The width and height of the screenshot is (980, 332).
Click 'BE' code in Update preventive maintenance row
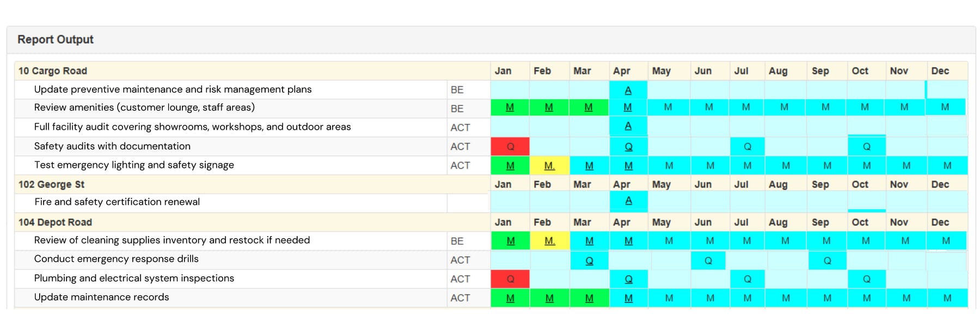(457, 90)
